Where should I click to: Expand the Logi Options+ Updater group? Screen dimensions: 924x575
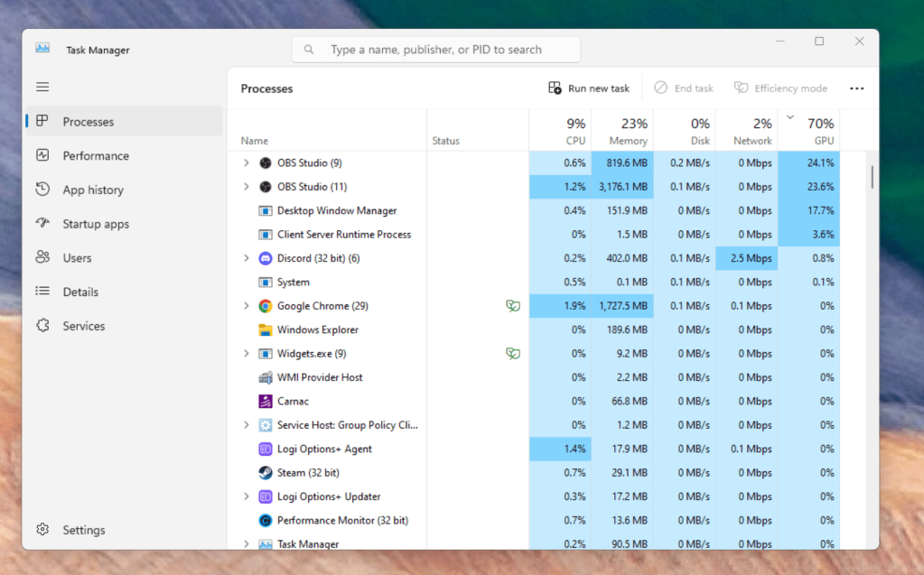(247, 496)
